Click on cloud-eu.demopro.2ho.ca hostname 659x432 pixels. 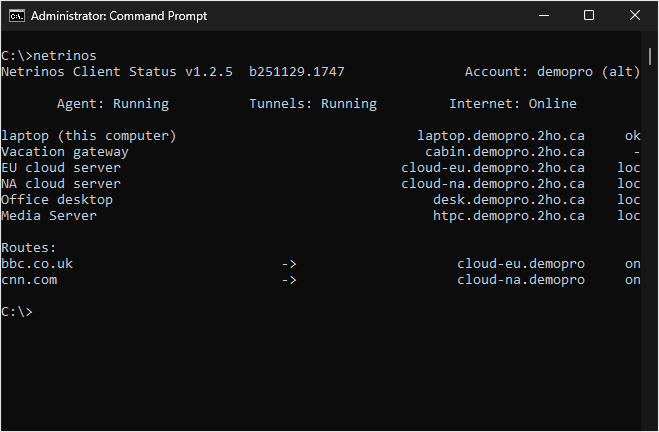click(x=492, y=168)
